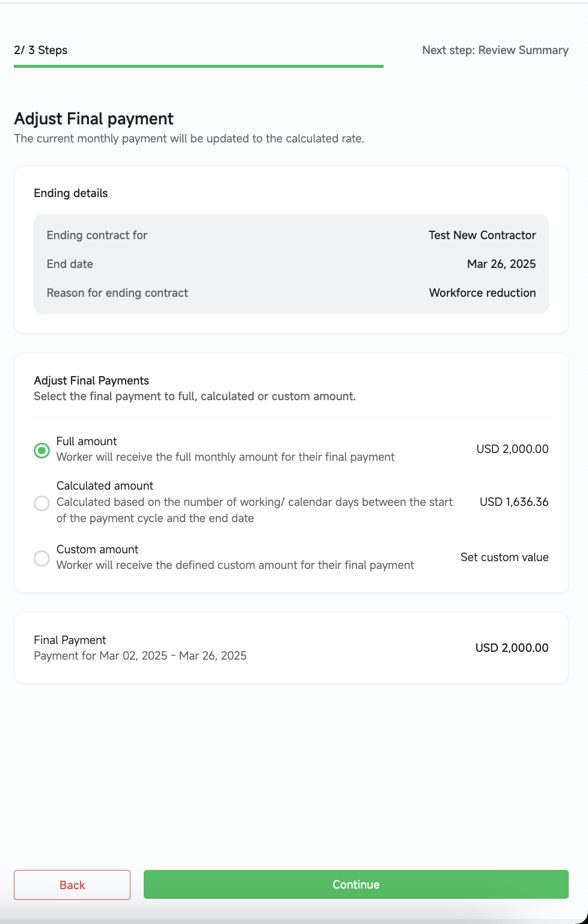Click the Mar 26, 2025 end date value
588x924 pixels.
501,264
